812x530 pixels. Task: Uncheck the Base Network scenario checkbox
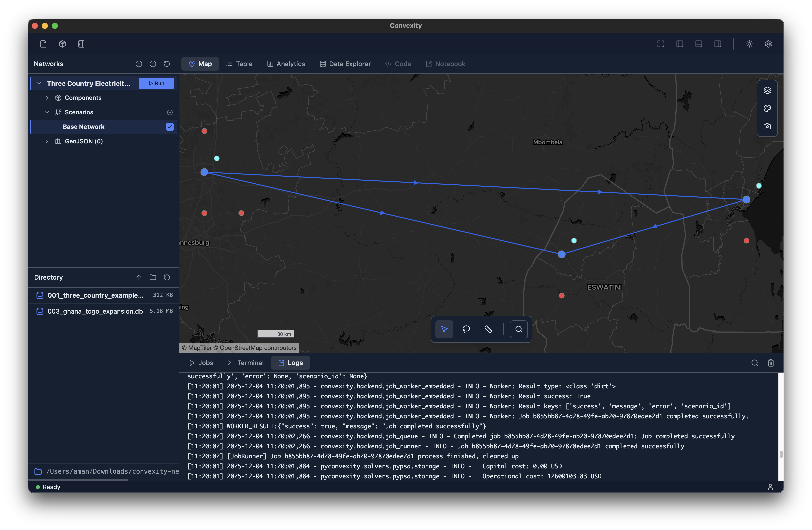point(170,127)
